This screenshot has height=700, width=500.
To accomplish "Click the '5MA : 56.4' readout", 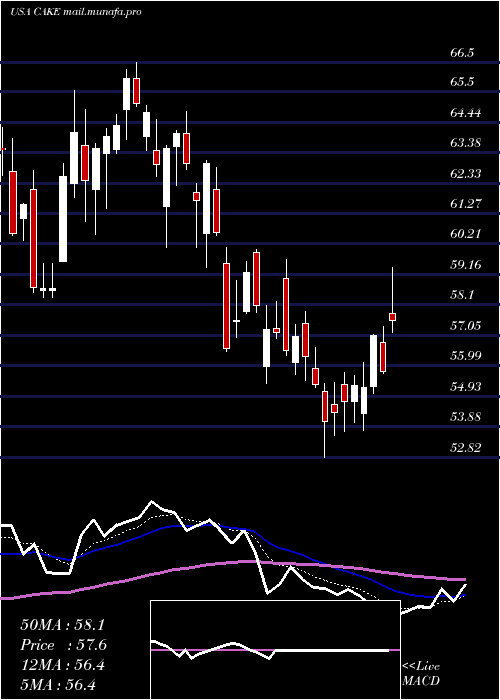I will click(x=58, y=684).
